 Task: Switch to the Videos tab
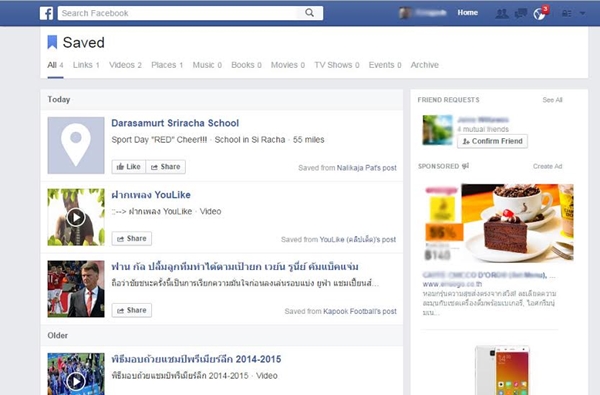point(125,65)
